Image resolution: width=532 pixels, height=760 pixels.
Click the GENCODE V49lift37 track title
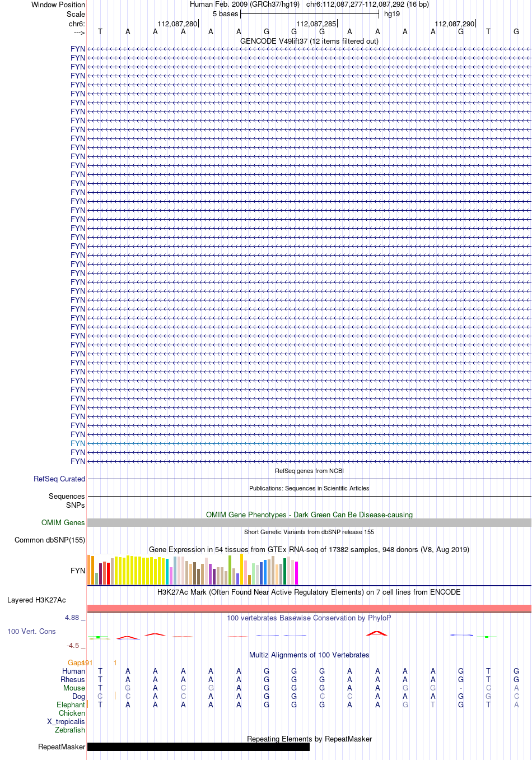(309, 41)
